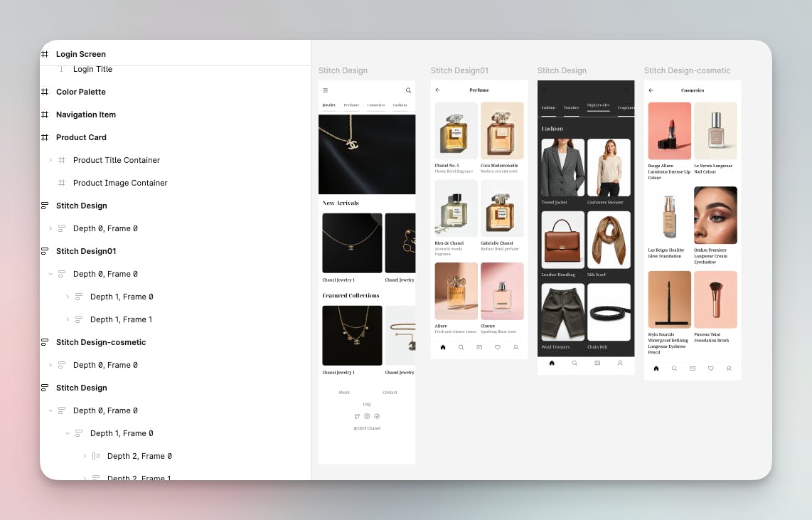Click the Tweed Jacket product image

(563, 167)
